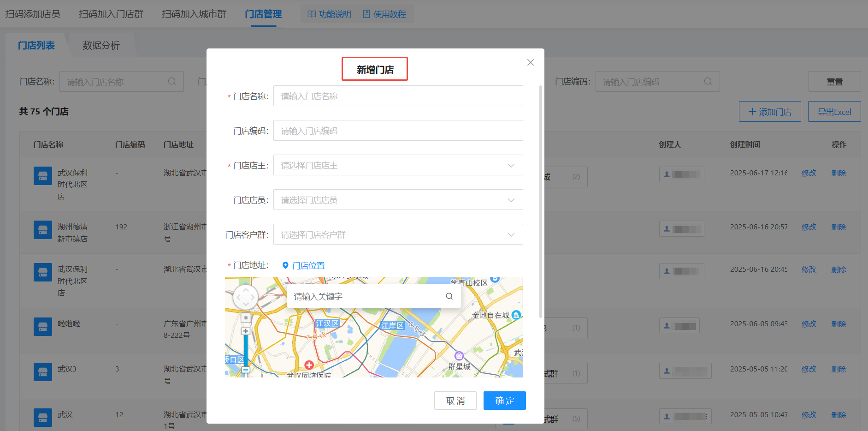The width and height of the screenshot is (868, 431).
Task: Click the map zoom slider bar
Action: [x=246, y=351]
